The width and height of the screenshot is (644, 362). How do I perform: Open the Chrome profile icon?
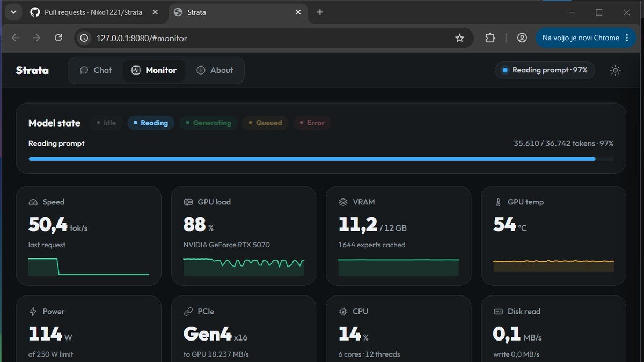(x=522, y=38)
